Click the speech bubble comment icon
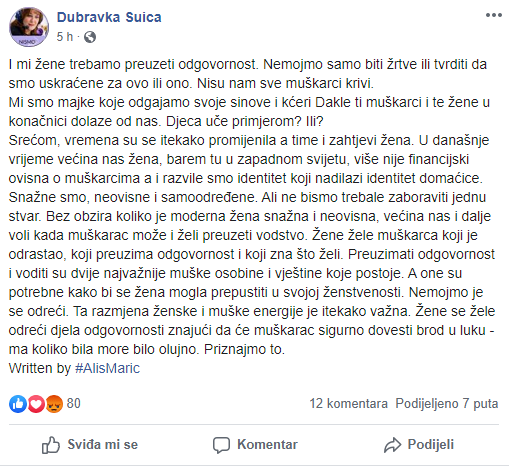The image size is (509, 468). [221, 445]
